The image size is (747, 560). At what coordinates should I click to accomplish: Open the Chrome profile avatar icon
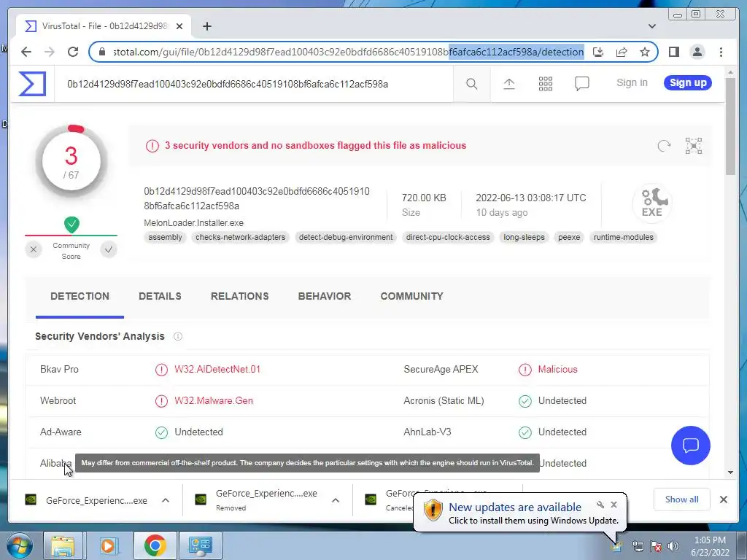tap(697, 52)
